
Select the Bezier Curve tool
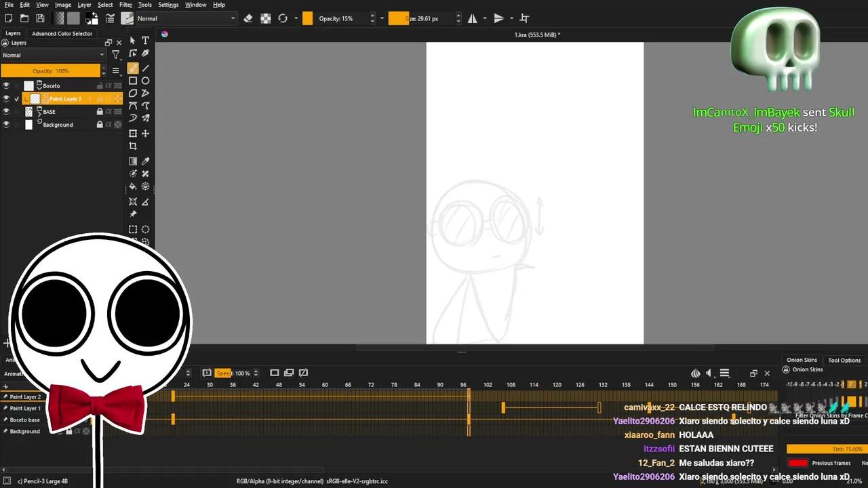(x=133, y=105)
